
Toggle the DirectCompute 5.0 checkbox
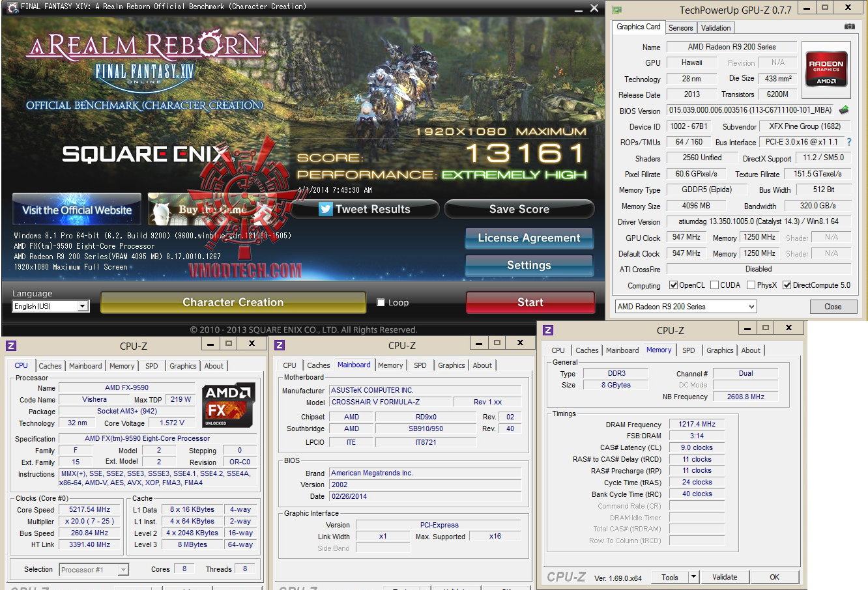click(x=787, y=285)
